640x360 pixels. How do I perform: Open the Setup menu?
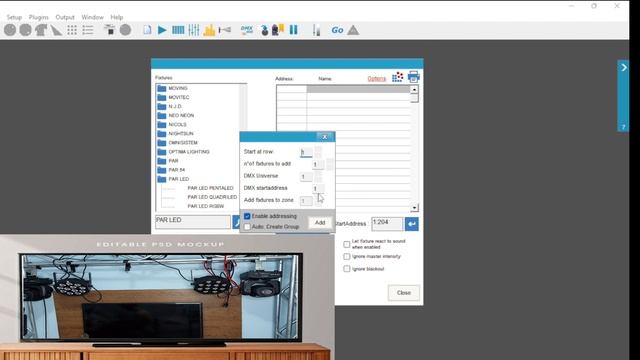coord(14,17)
